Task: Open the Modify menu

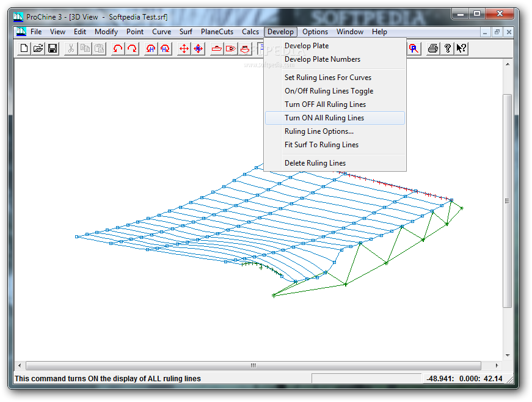Action: coord(106,32)
